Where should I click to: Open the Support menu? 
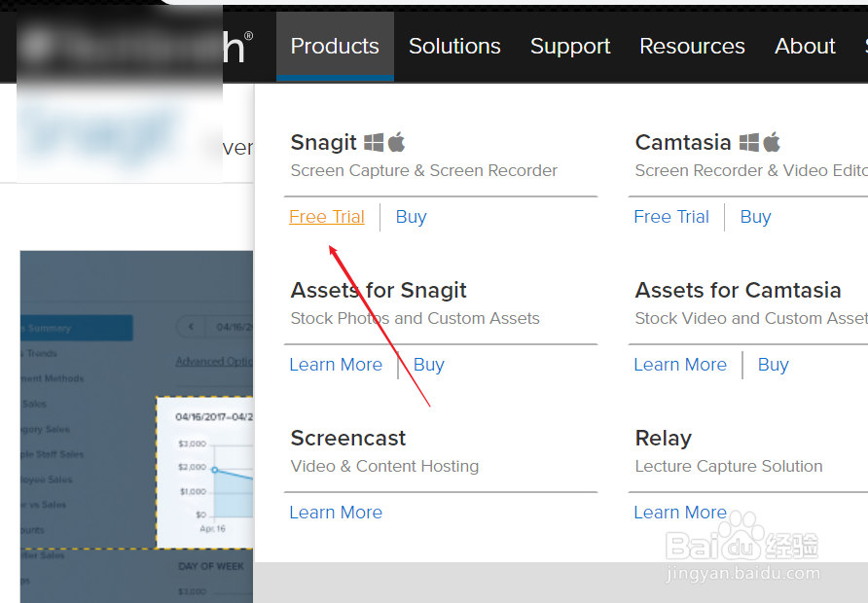pyautogui.click(x=570, y=47)
